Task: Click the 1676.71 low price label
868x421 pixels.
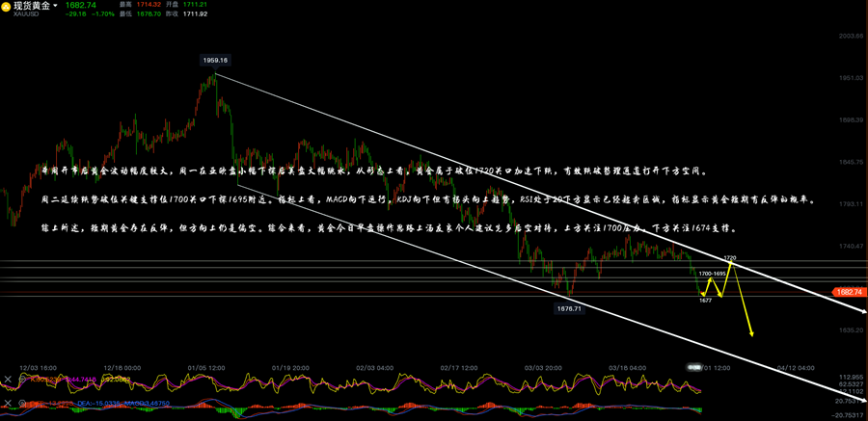Action: 568,309
